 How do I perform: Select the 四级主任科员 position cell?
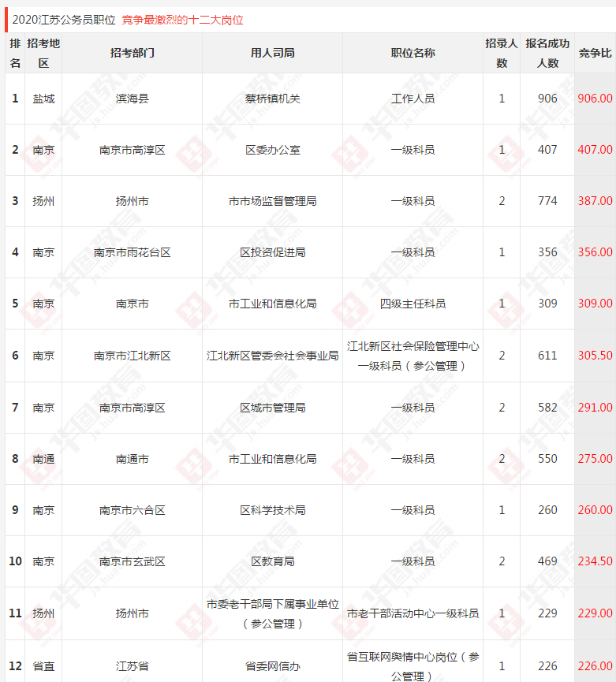coord(413,304)
